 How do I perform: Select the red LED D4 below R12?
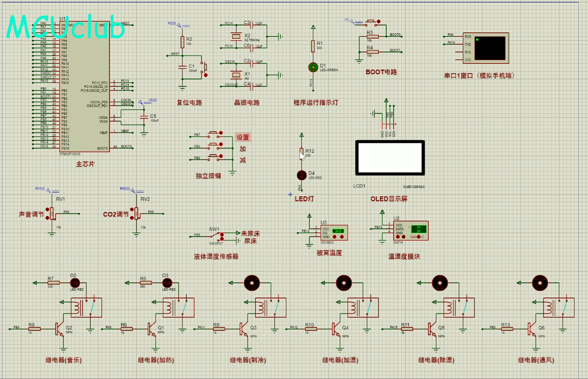coord(301,175)
